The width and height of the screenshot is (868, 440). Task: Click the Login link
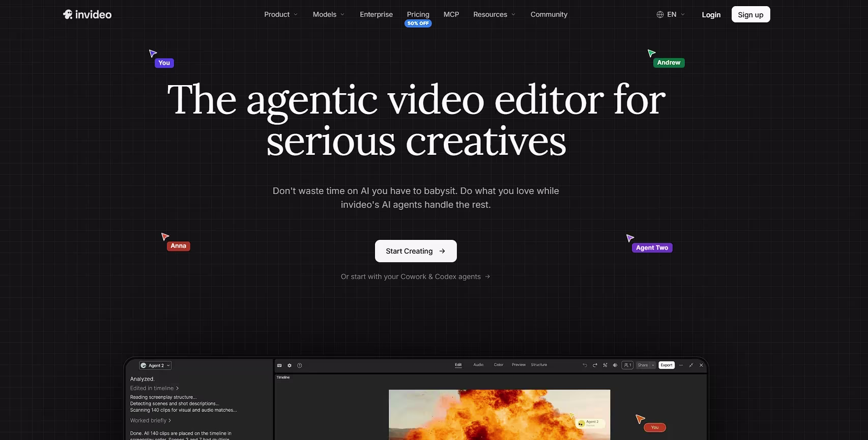coord(711,15)
